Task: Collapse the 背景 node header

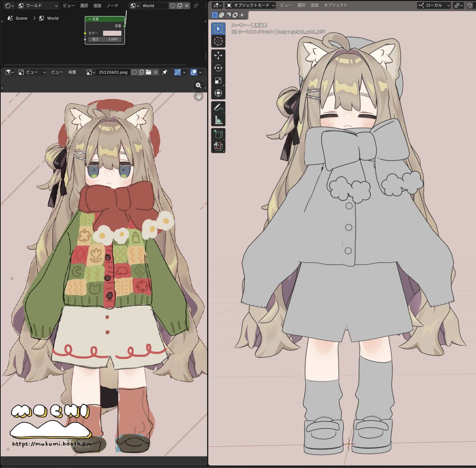Action: click(x=90, y=19)
